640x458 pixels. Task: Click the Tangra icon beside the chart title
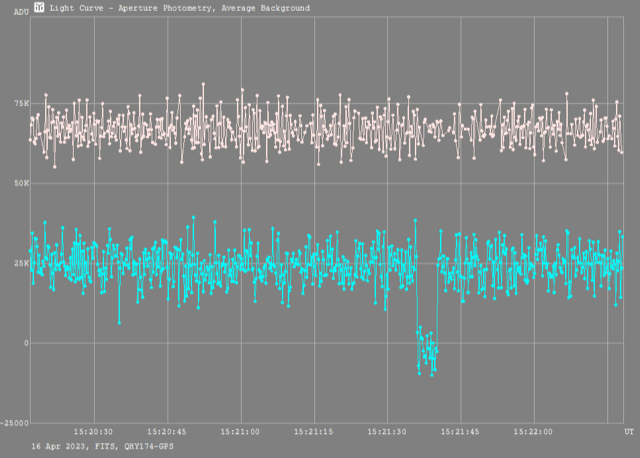39,7
